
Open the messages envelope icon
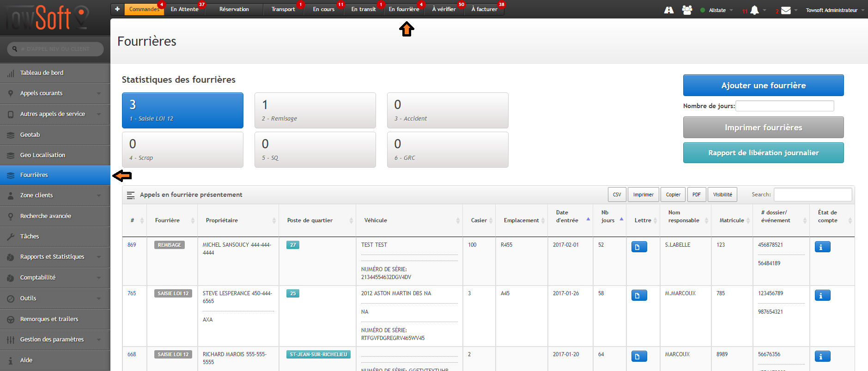786,10
